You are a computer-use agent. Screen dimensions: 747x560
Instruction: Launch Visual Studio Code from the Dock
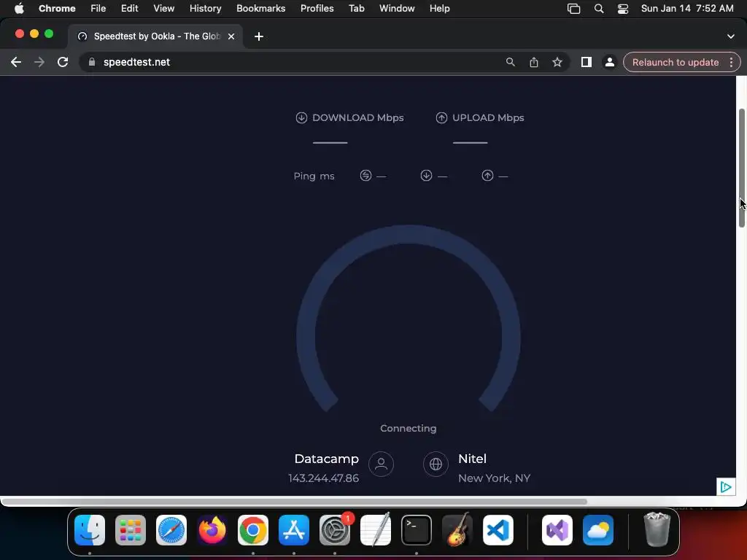[x=498, y=530]
